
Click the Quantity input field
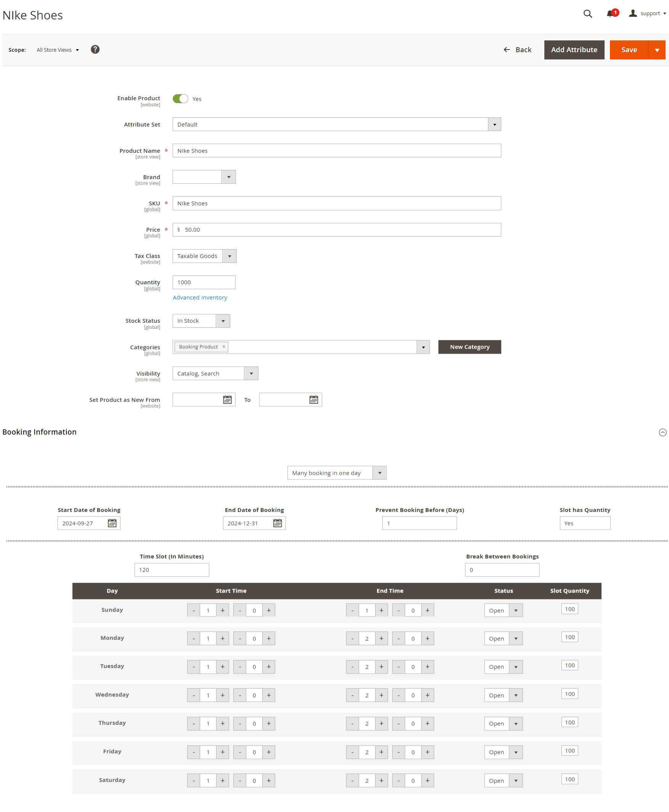click(204, 282)
